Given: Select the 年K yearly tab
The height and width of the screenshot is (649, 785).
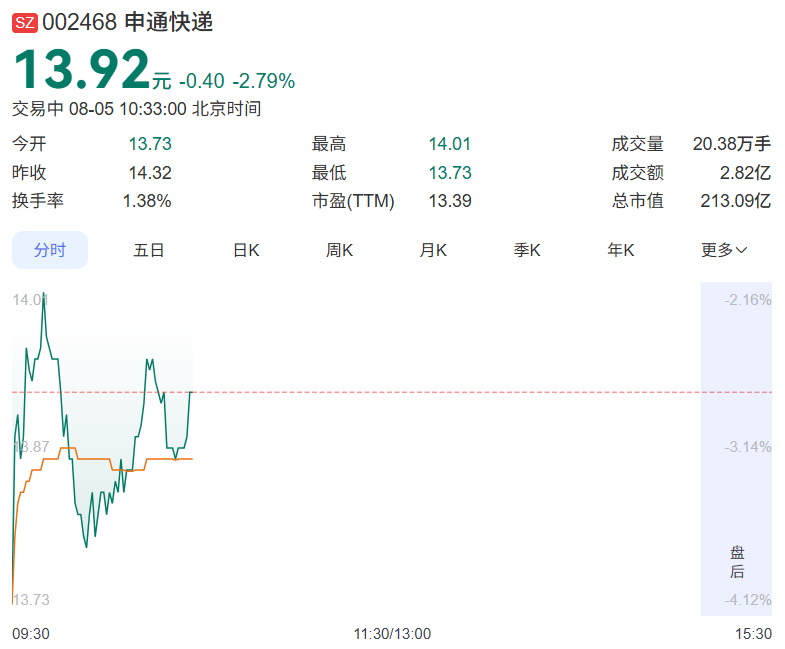Looking at the screenshot, I should tap(620, 250).
